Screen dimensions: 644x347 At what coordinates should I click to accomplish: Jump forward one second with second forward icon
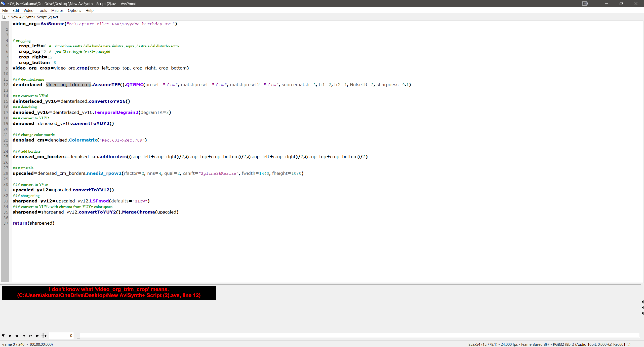[30, 336]
